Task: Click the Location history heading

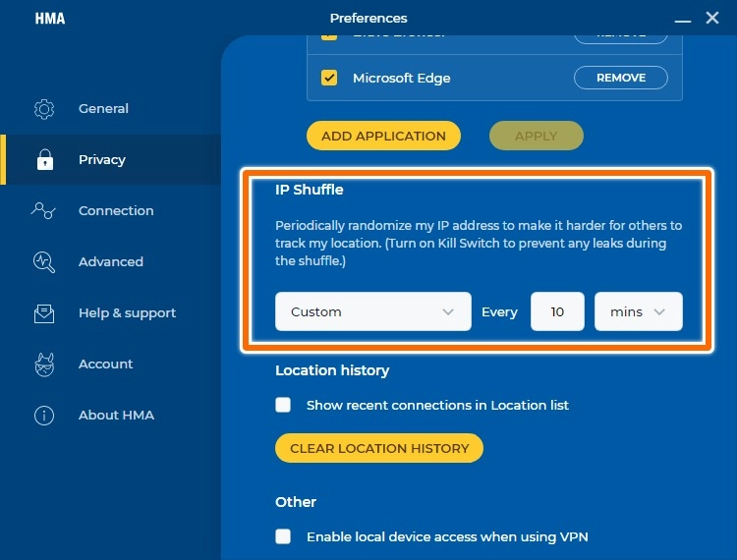Action: (332, 370)
